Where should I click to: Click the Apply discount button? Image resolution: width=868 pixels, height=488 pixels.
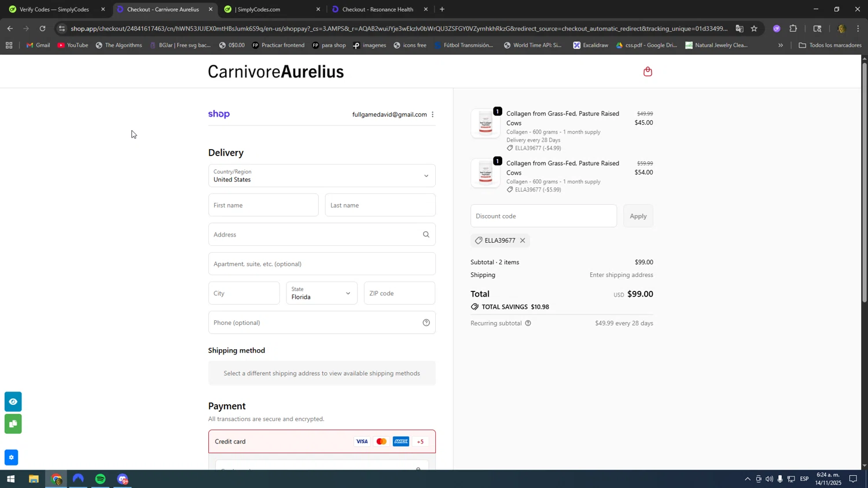tap(638, 216)
